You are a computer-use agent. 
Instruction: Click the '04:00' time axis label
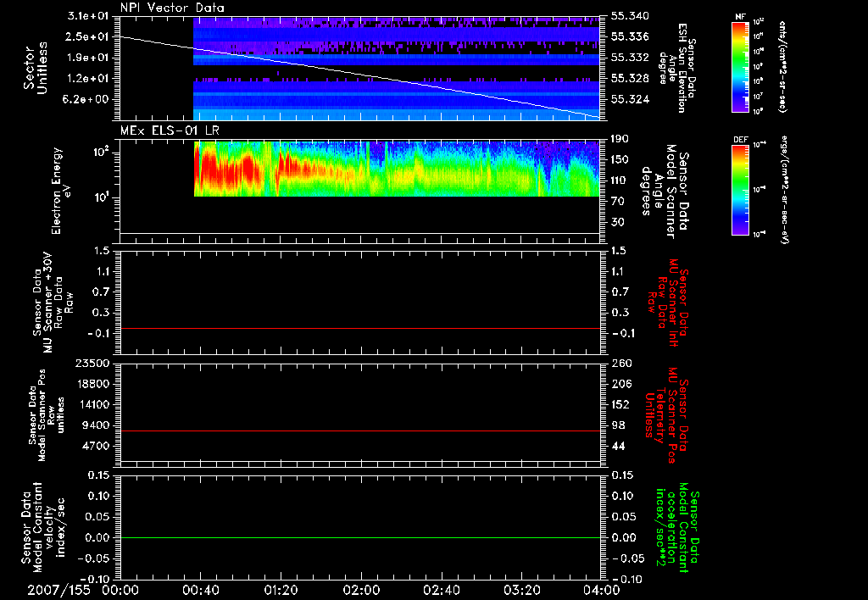coord(601,591)
